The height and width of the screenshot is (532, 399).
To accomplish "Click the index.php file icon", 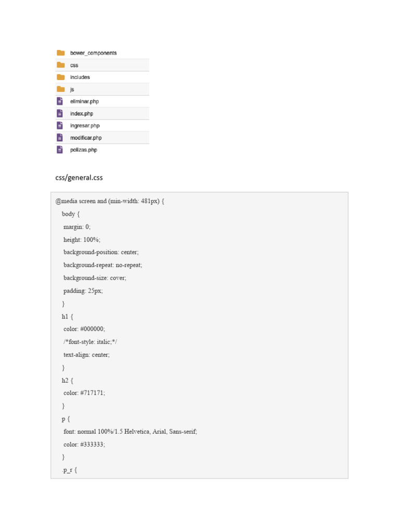I will [x=60, y=113].
